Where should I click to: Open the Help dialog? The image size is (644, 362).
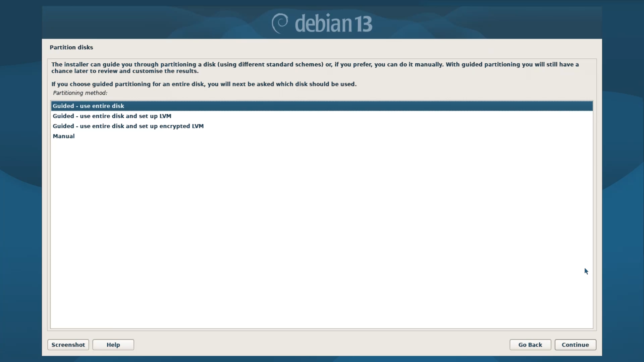[x=113, y=345]
